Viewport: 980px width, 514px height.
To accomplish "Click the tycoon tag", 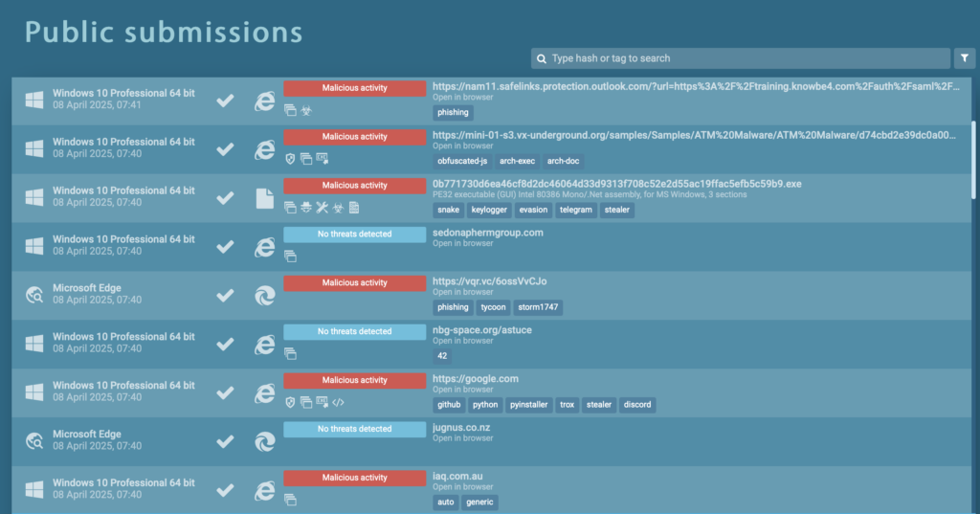I will pyautogui.click(x=493, y=307).
